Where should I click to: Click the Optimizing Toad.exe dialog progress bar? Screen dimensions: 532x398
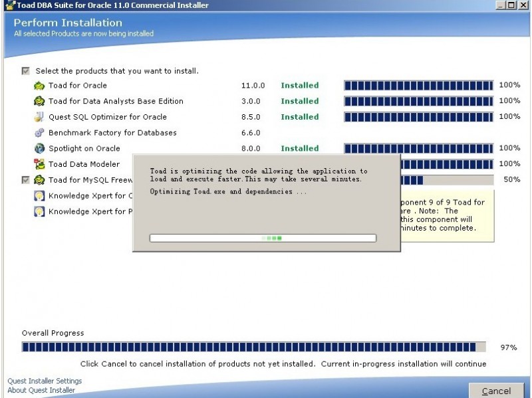click(263, 238)
